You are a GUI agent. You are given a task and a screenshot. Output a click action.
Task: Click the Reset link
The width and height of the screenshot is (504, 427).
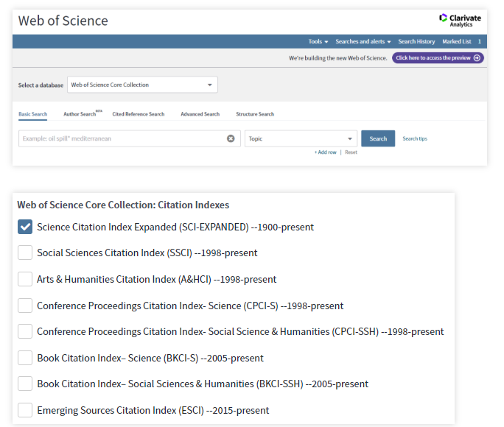tap(351, 152)
